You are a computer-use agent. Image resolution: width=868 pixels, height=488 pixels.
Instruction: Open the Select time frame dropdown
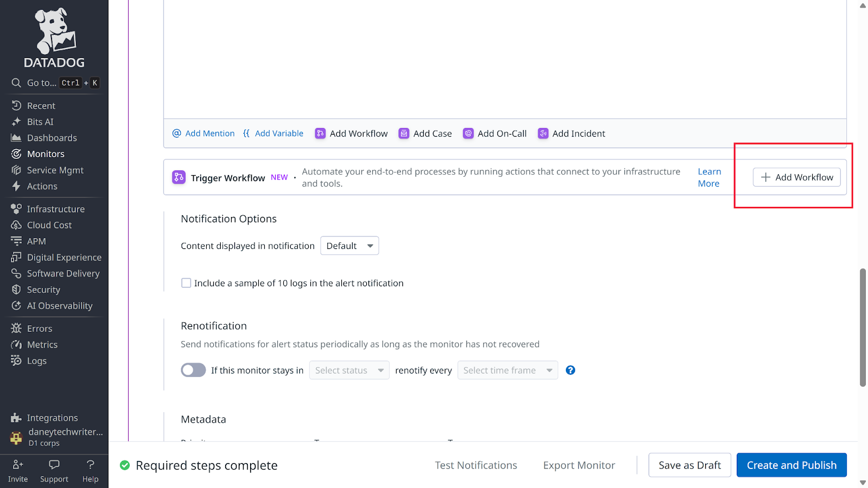pyautogui.click(x=508, y=370)
